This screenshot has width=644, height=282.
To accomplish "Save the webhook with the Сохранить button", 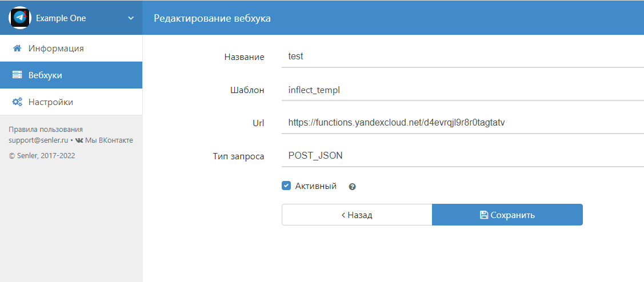I will point(507,215).
